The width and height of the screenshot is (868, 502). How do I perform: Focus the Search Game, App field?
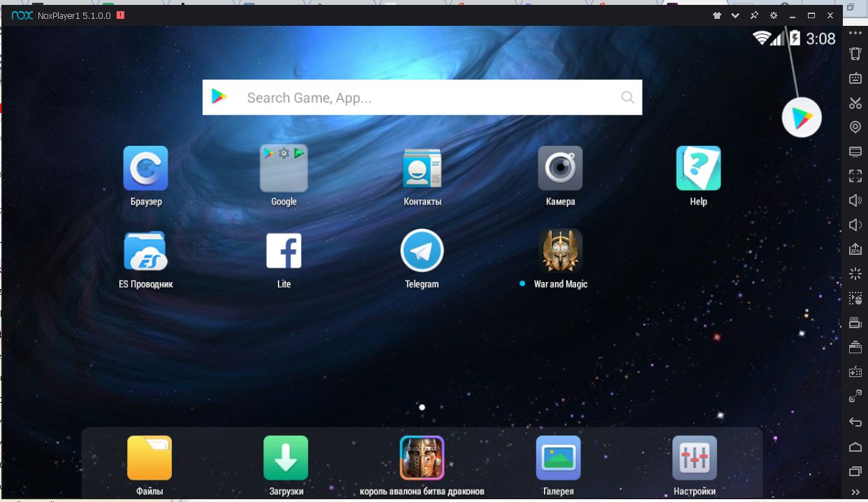pos(422,97)
